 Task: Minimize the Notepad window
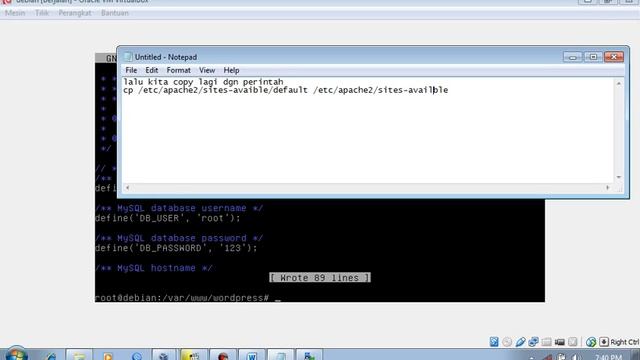pyautogui.click(x=573, y=57)
